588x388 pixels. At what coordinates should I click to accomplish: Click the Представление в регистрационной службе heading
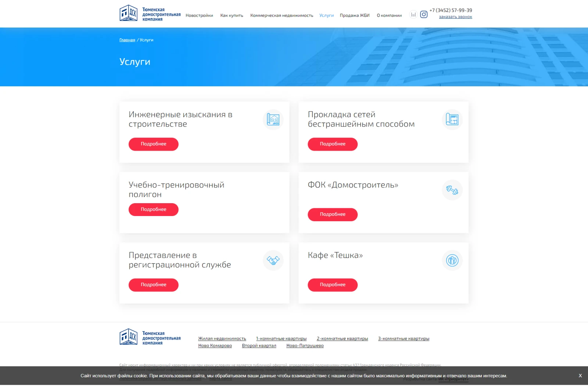[180, 260]
